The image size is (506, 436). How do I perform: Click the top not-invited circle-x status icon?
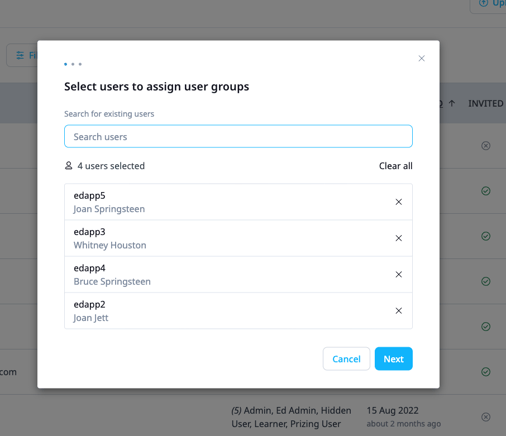click(x=486, y=146)
